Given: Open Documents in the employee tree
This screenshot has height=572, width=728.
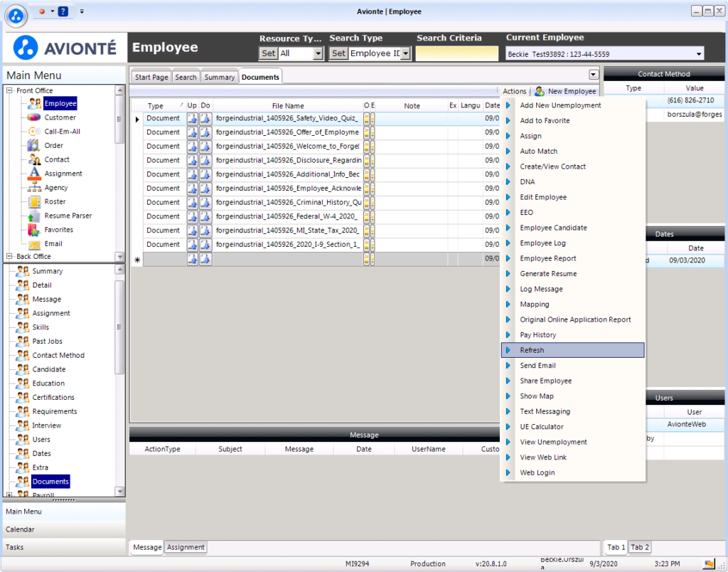Looking at the screenshot, I should [x=50, y=482].
